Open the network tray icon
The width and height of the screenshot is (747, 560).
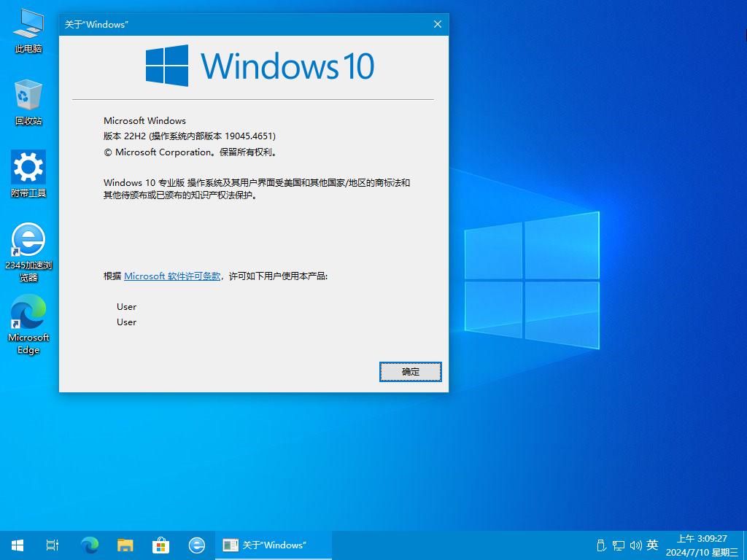pyautogui.click(x=619, y=545)
